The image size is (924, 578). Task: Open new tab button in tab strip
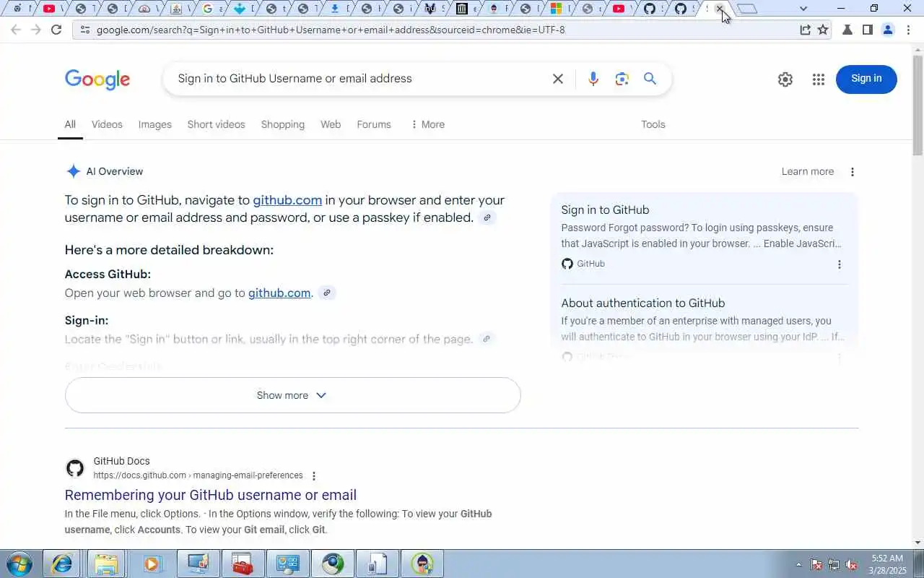tap(748, 9)
